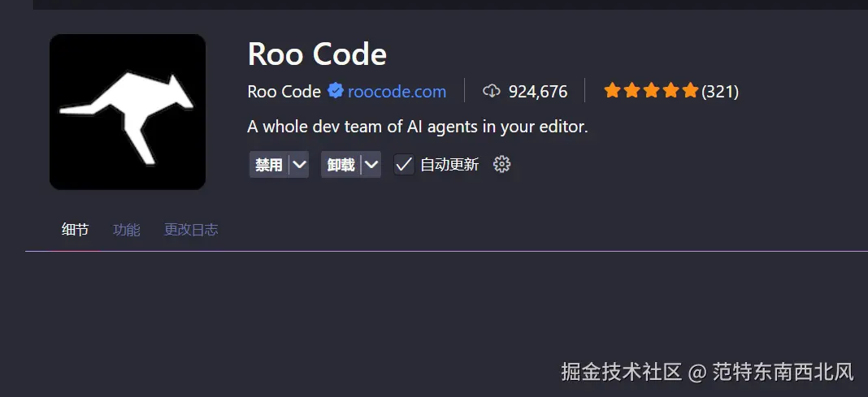Select the 更改日志 tab

click(191, 230)
